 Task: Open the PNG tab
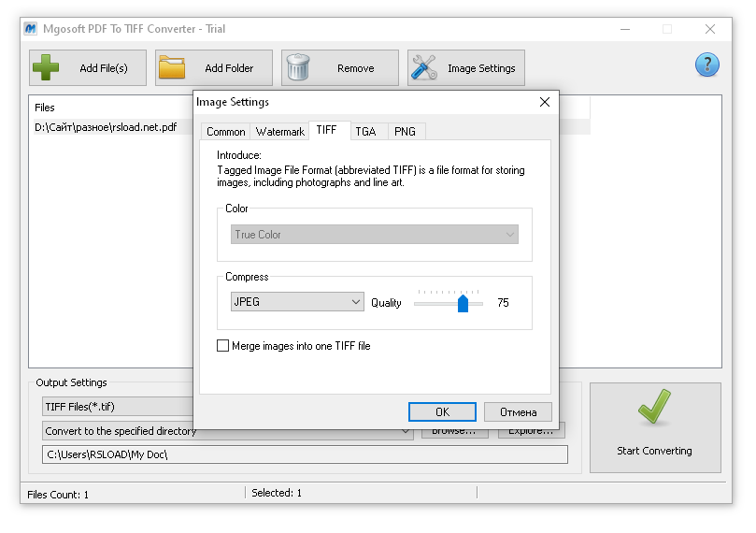click(405, 132)
